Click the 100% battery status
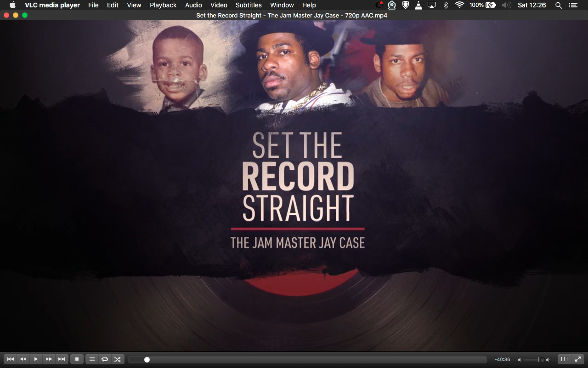This screenshot has width=588, height=368. (482, 5)
